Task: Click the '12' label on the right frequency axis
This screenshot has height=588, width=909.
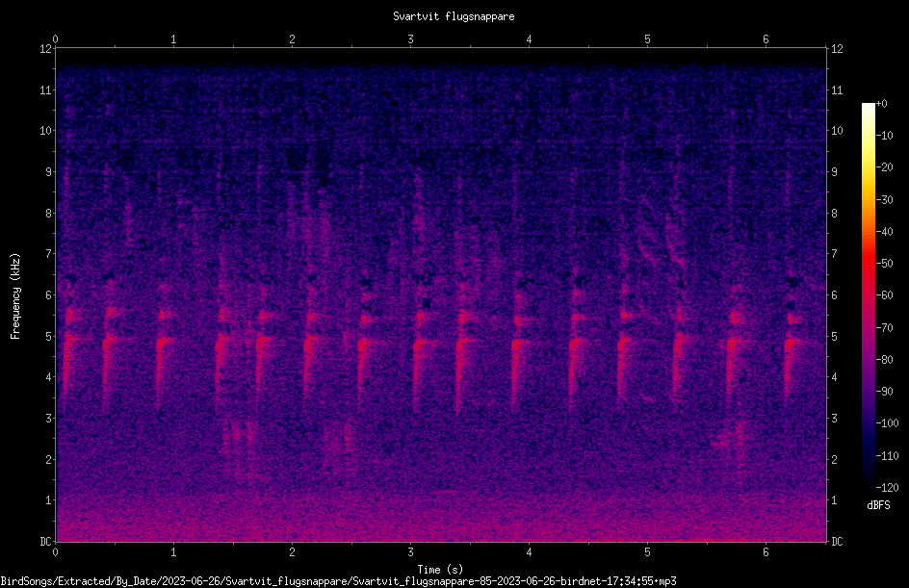Action: [x=837, y=49]
